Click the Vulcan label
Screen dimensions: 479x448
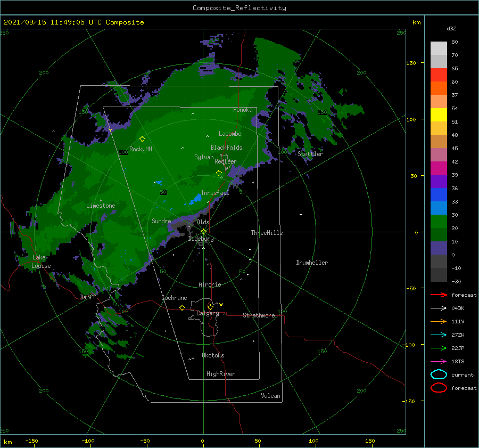coord(270,396)
